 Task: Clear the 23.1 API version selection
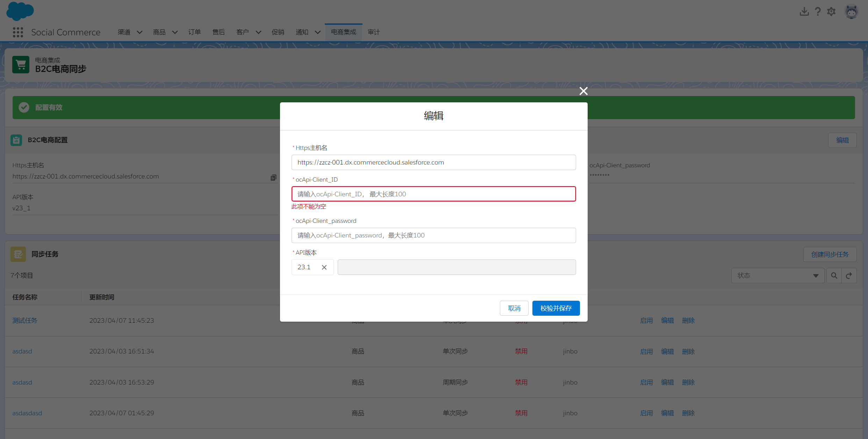pyautogui.click(x=324, y=267)
